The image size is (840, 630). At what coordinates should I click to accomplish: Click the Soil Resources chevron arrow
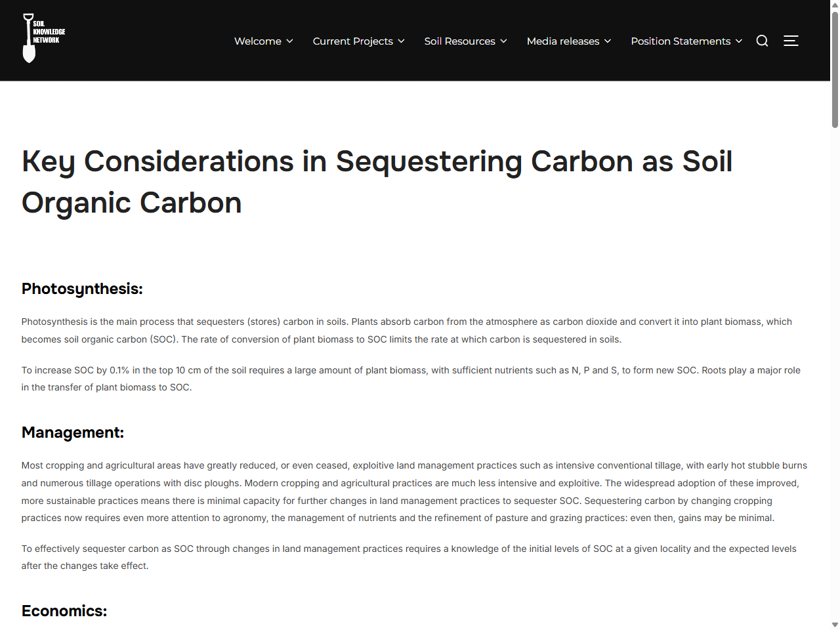(503, 41)
